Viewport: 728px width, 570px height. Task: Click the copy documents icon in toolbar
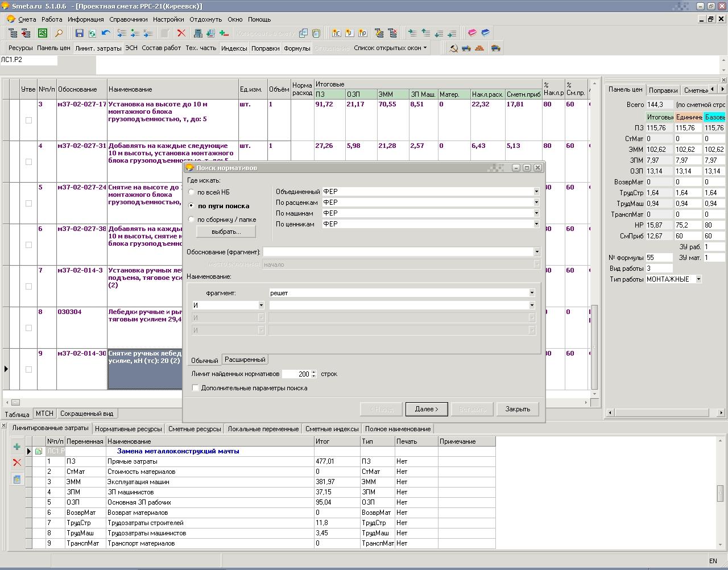(x=303, y=33)
